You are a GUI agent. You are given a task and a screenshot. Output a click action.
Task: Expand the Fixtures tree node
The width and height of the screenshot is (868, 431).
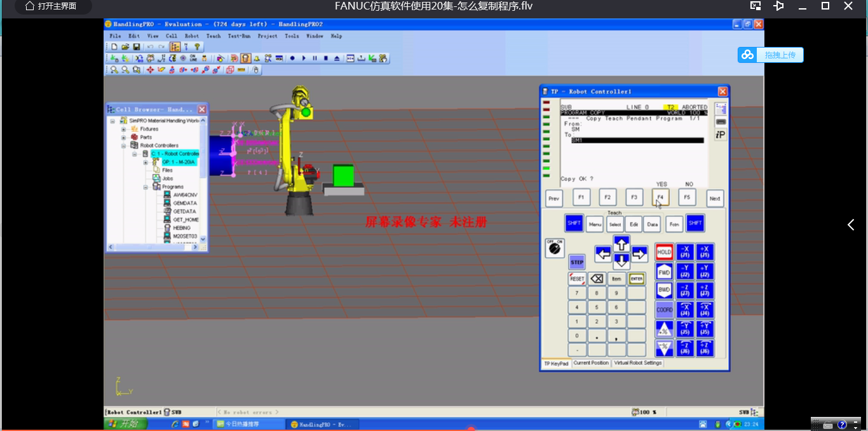(124, 129)
